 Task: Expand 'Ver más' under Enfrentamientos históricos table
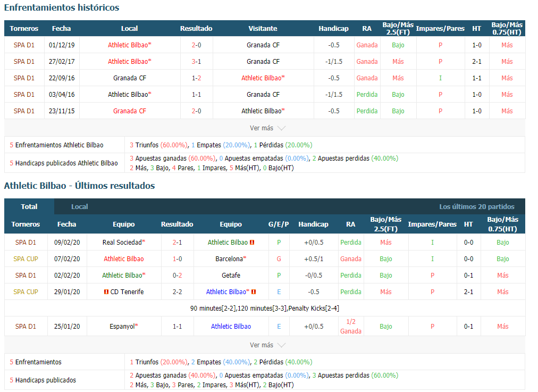click(267, 128)
